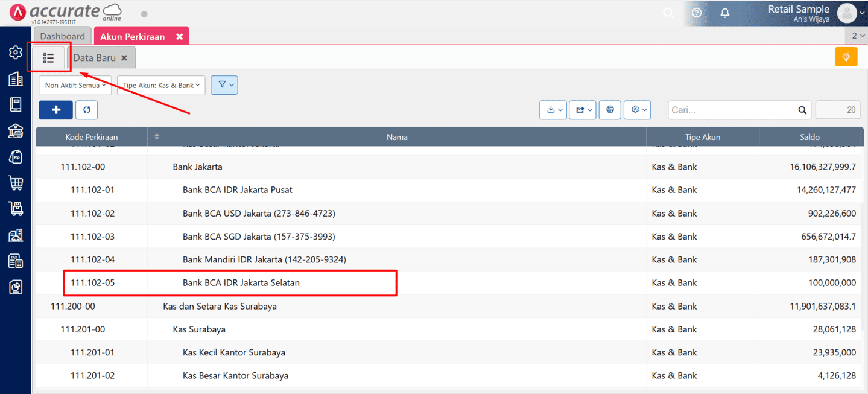This screenshot has width=868, height=394.
Task: Open the notification bell
Action: coord(725,13)
